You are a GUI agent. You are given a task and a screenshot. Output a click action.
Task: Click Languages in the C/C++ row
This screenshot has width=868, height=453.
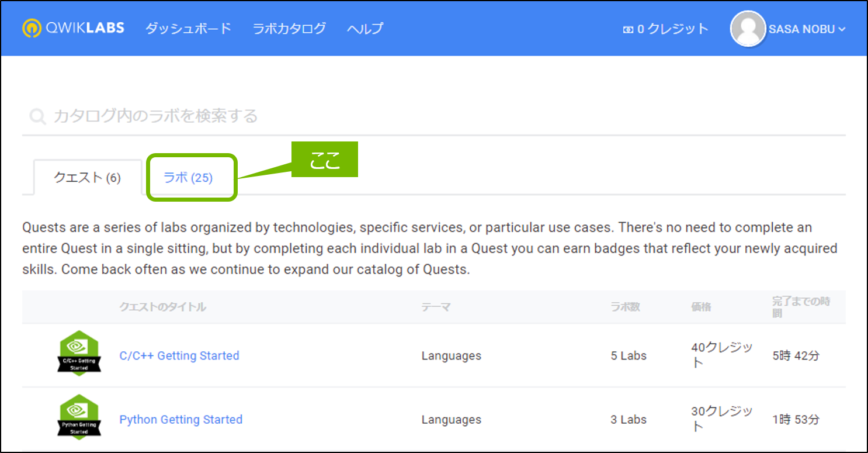452,355
